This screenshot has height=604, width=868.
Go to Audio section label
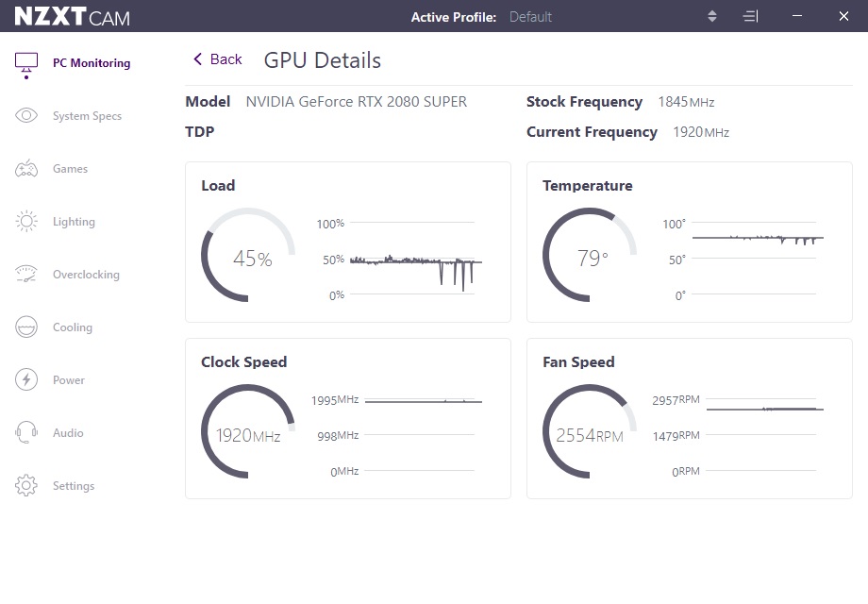point(68,433)
